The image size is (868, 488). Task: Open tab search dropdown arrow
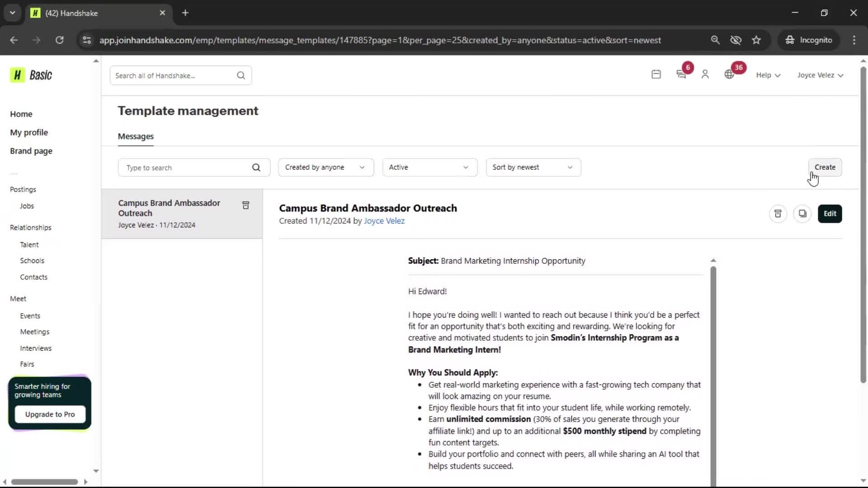(x=13, y=13)
